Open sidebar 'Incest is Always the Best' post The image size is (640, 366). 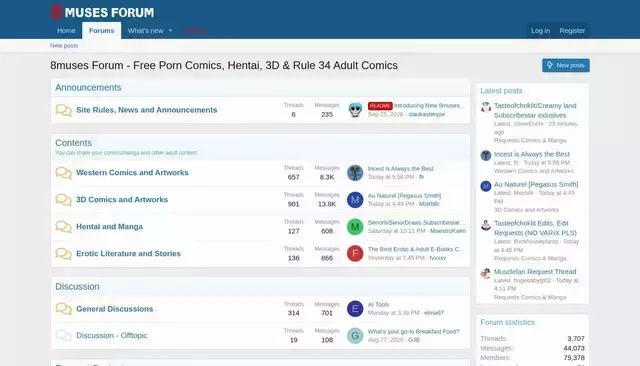532,154
